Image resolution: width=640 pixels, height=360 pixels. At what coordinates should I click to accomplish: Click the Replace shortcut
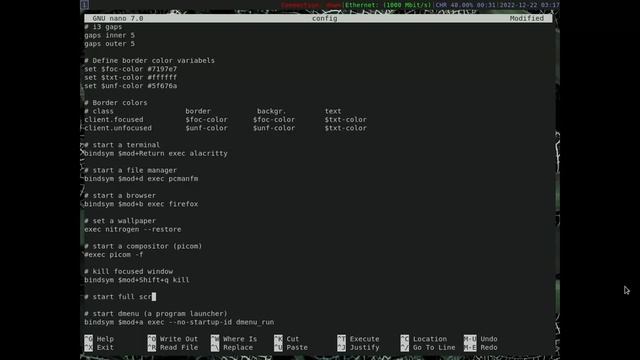coord(232,348)
